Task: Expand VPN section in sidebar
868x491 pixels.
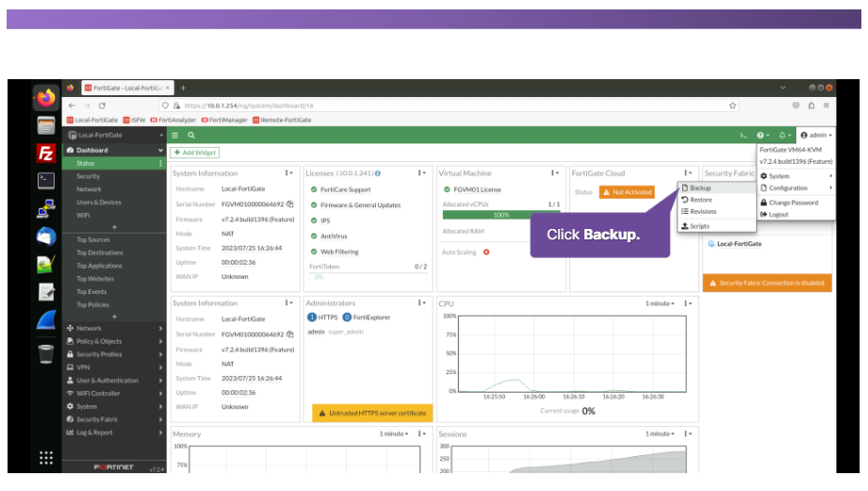Action: click(x=114, y=367)
